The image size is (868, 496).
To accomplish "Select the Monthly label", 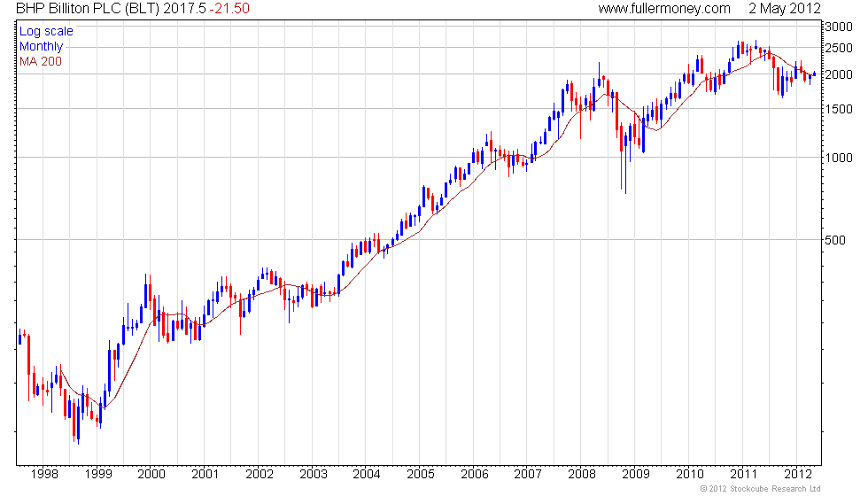I will click(x=41, y=46).
